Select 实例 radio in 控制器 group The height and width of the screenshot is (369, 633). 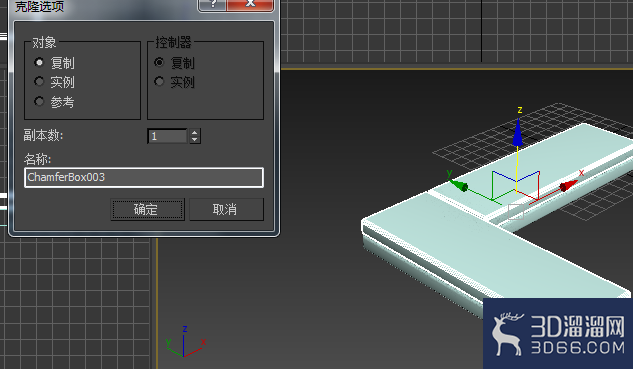(159, 82)
